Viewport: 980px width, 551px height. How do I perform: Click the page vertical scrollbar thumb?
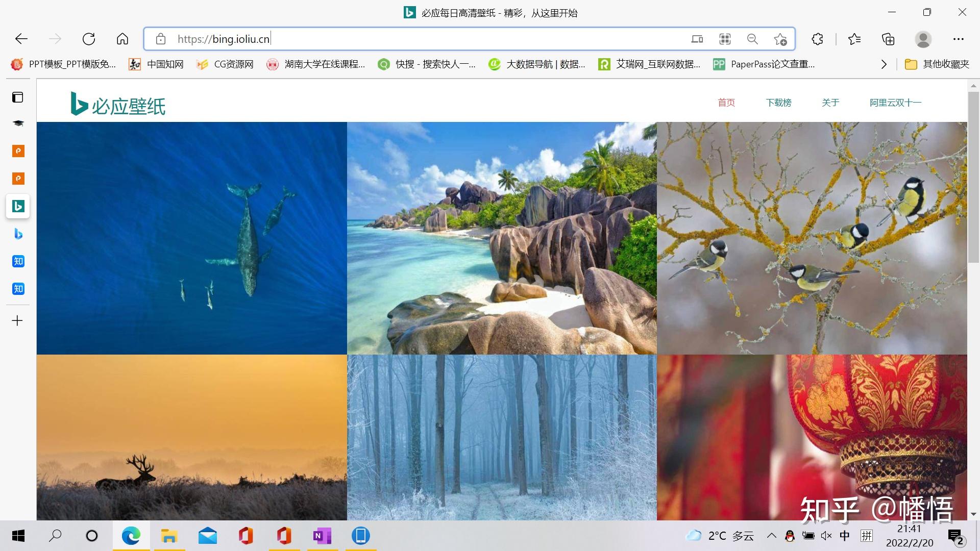[973, 178]
